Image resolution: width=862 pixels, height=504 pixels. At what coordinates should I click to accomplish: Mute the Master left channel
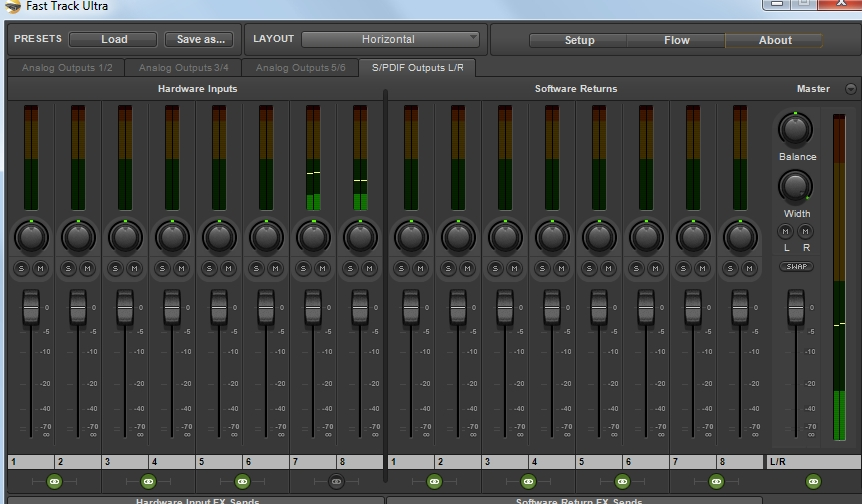pyautogui.click(x=786, y=231)
